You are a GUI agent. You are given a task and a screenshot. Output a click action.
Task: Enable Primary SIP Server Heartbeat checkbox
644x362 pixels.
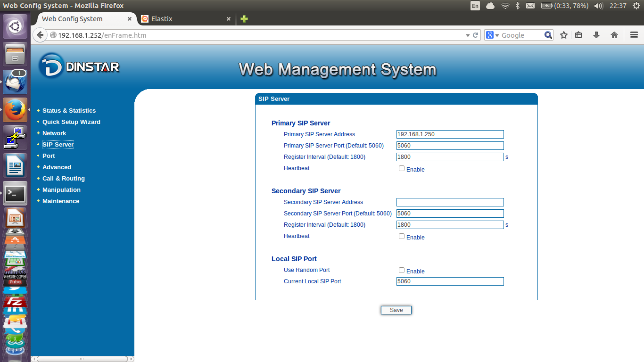click(x=402, y=168)
